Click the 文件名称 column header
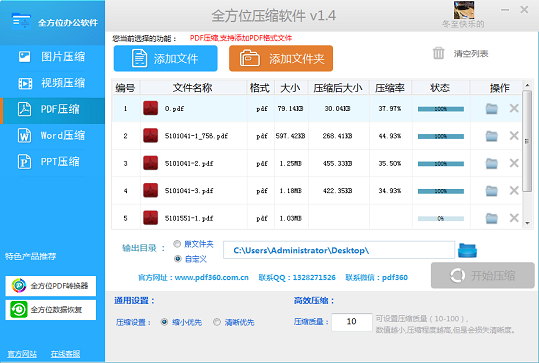The width and height of the screenshot is (539, 363). point(193,88)
